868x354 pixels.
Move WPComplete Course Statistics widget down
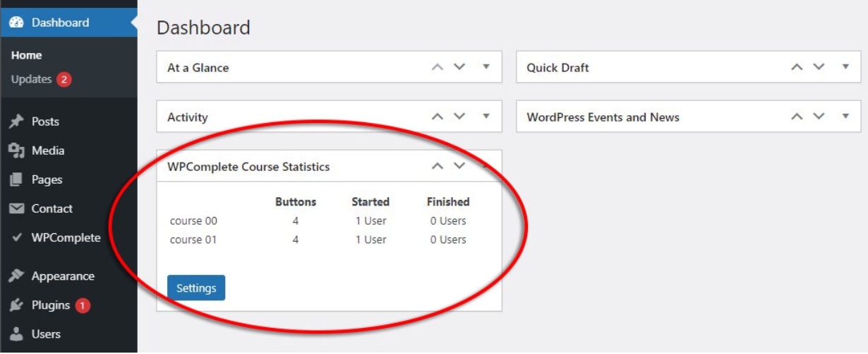[459, 166]
